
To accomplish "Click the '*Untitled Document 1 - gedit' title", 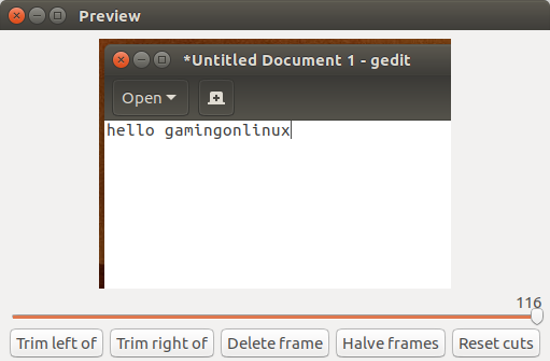I will [x=297, y=60].
